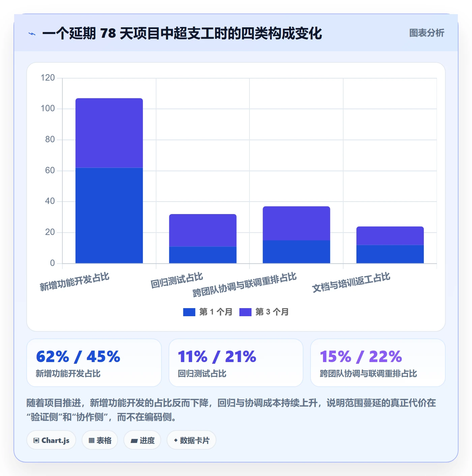Click the 回归测试占比 x-axis label
This screenshot has height=476, width=472.
click(177, 280)
